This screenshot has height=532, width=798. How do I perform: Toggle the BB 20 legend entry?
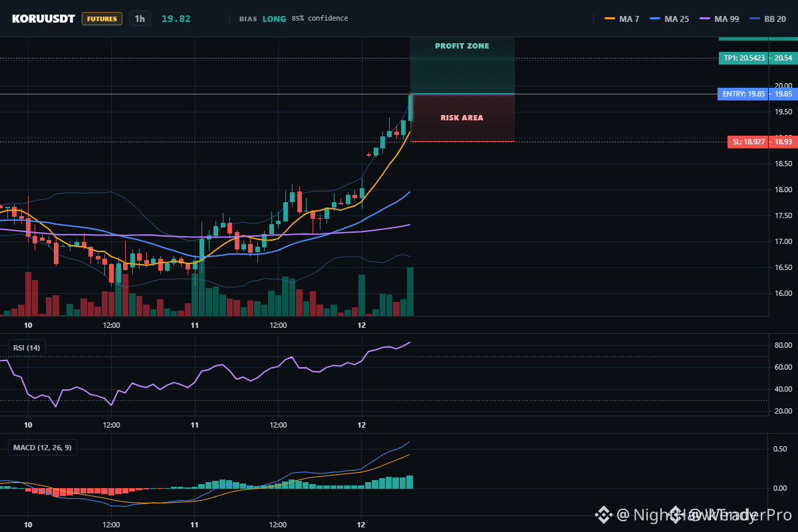(767, 19)
